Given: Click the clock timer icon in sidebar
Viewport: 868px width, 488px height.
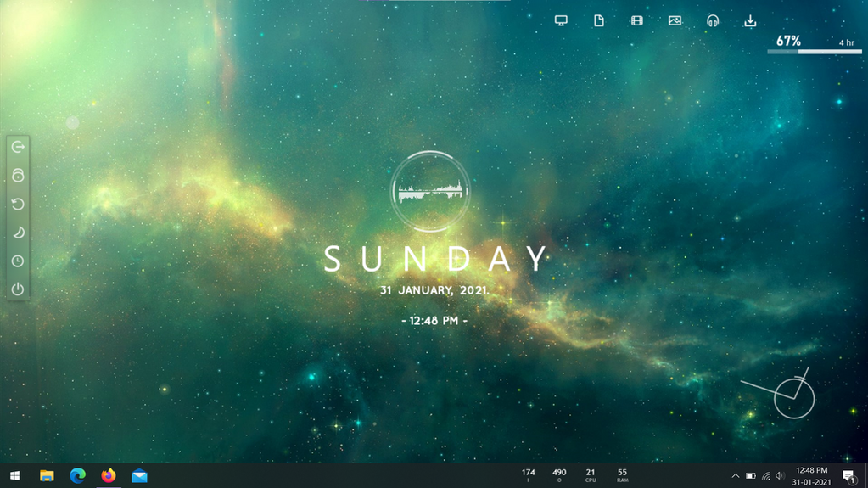Looking at the screenshot, I should pos(18,261).
